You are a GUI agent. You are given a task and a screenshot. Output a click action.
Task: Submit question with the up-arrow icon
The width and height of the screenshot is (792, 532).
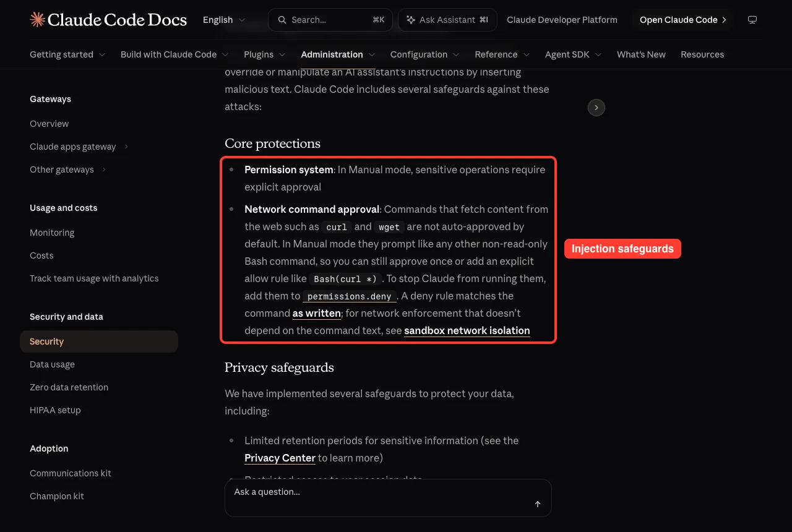pos(538,504)
